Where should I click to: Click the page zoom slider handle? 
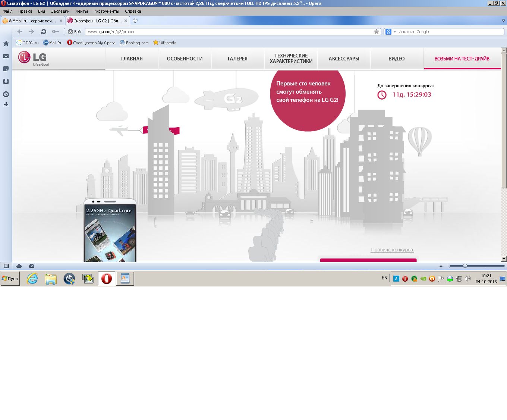(x=465, y=266)
